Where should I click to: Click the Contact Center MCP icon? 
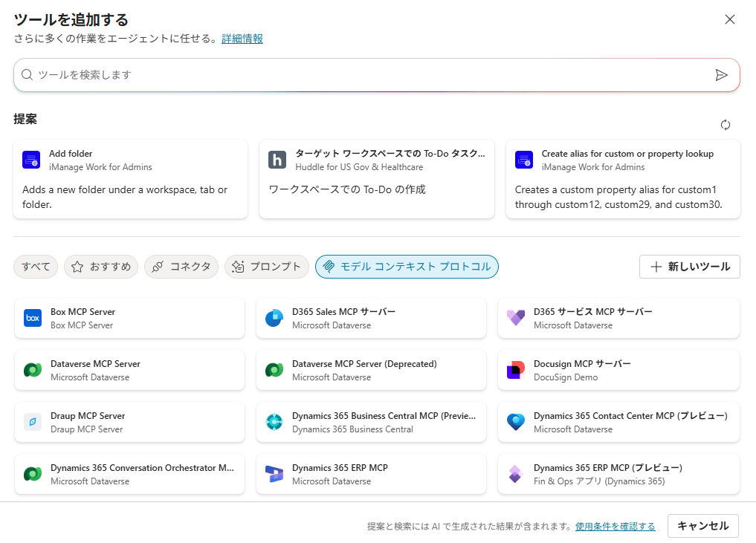click(516, 422)
